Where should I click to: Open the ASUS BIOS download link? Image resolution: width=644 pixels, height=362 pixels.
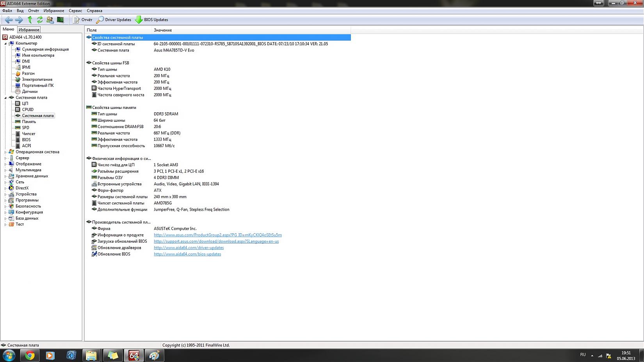pos(216,241)
